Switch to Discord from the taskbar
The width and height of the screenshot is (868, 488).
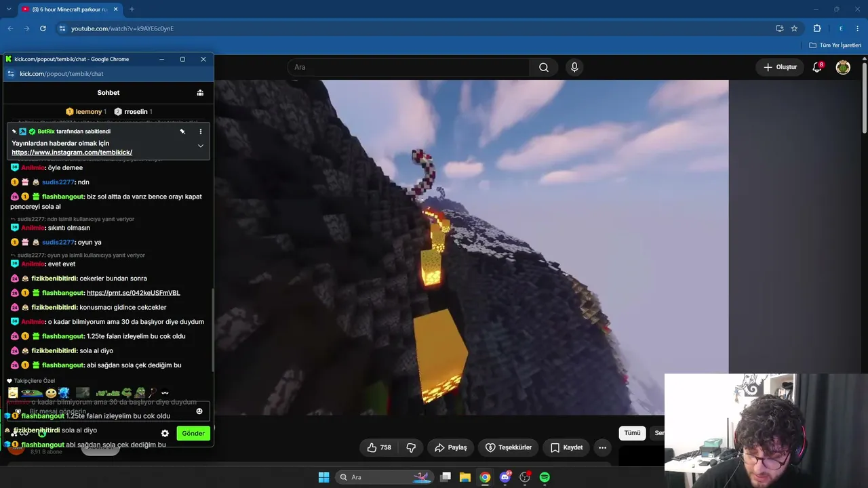point(505,477)
